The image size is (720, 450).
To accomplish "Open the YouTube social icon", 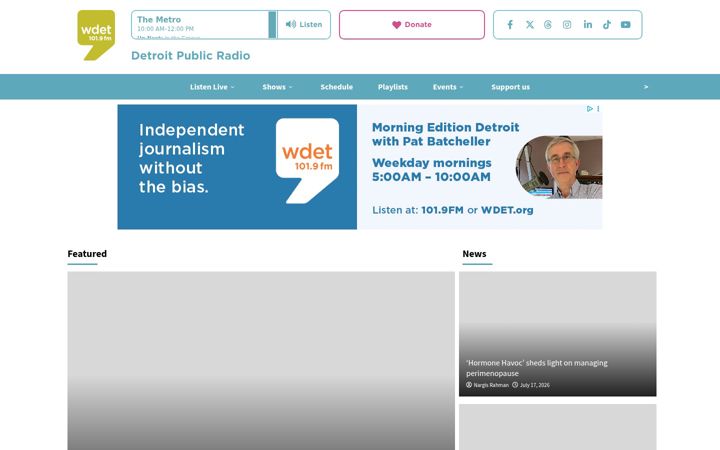I will 625,25.
